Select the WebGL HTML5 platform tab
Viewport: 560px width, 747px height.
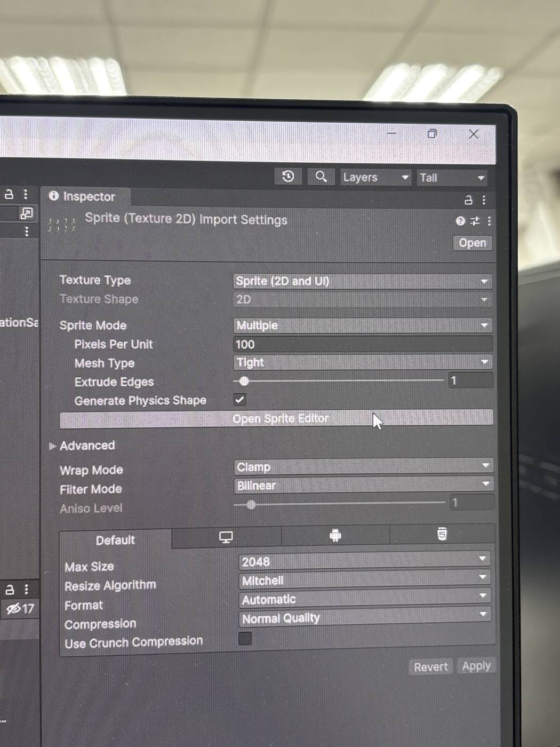pyautogui.click(x=442, y=534)
